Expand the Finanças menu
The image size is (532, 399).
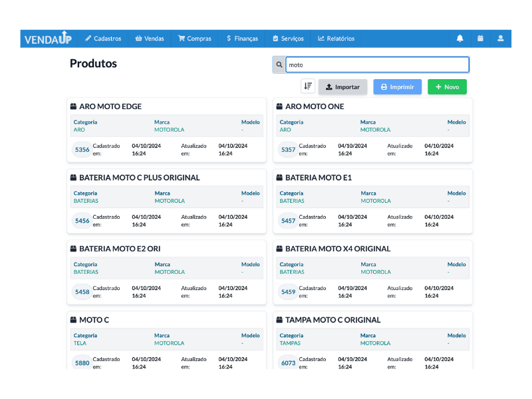241,39
